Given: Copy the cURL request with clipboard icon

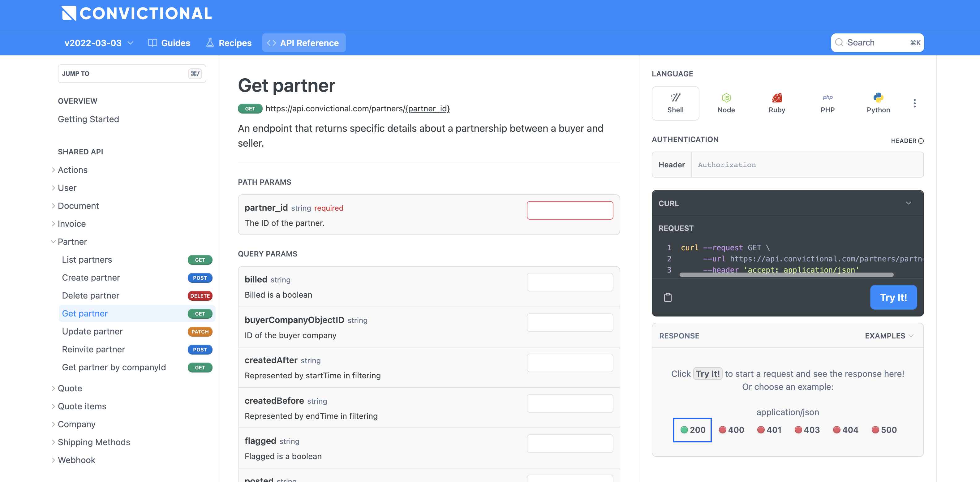Looking at the screenshot, I should pyautogui.click(x=668, y=298).
